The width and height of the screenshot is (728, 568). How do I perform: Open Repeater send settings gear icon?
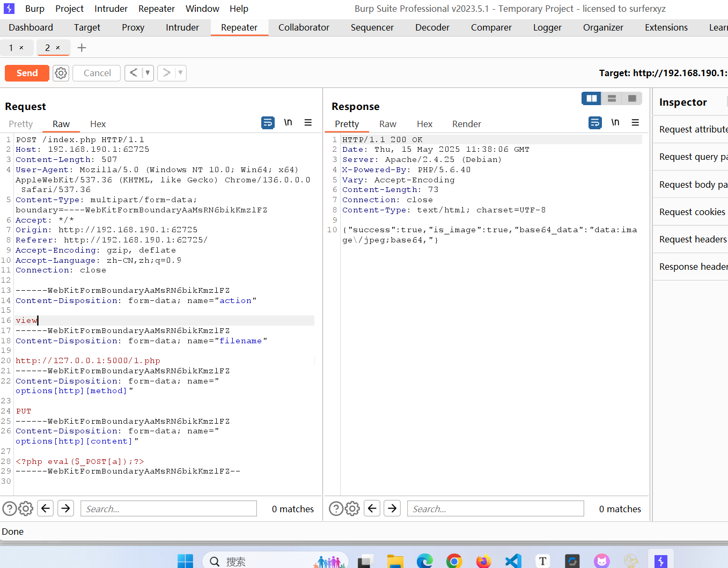[61, 73]
